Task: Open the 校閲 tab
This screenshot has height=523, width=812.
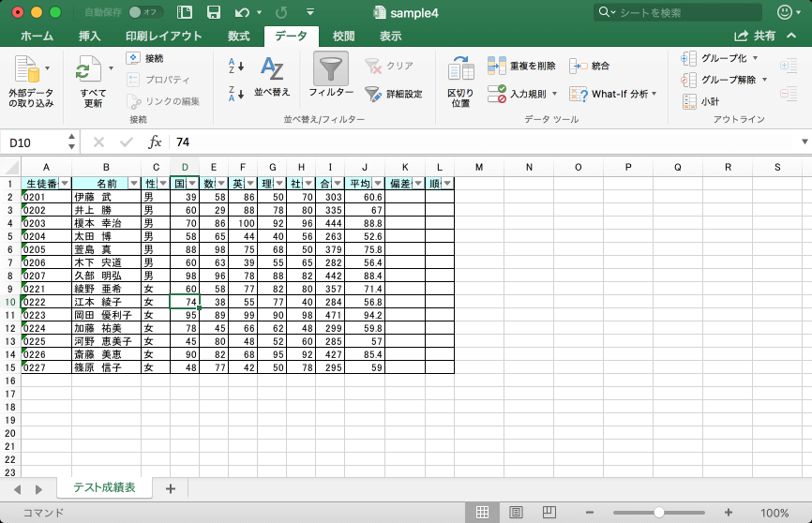Action: click(344, 36)
